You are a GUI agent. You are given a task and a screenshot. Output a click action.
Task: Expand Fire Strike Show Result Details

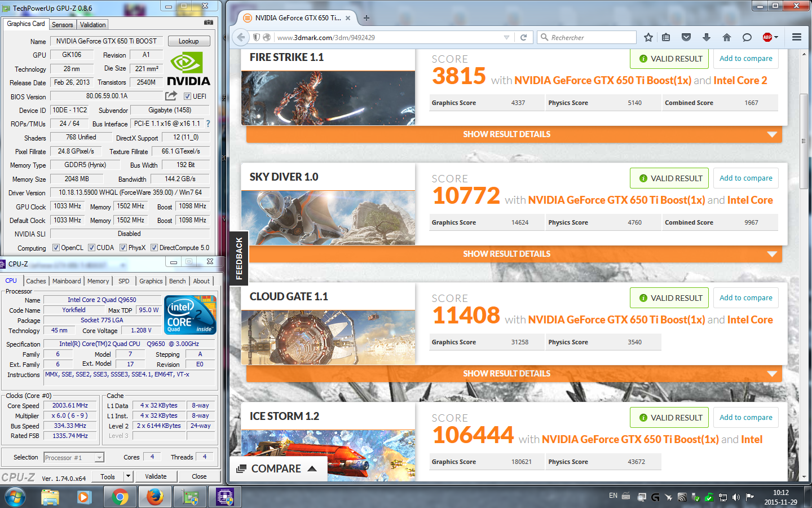tap(514, 134)
